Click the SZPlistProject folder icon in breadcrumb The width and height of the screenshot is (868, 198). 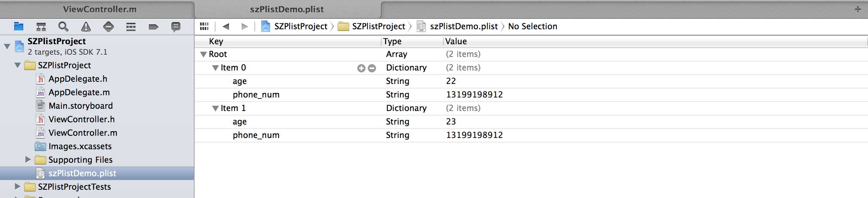point(343,26)
